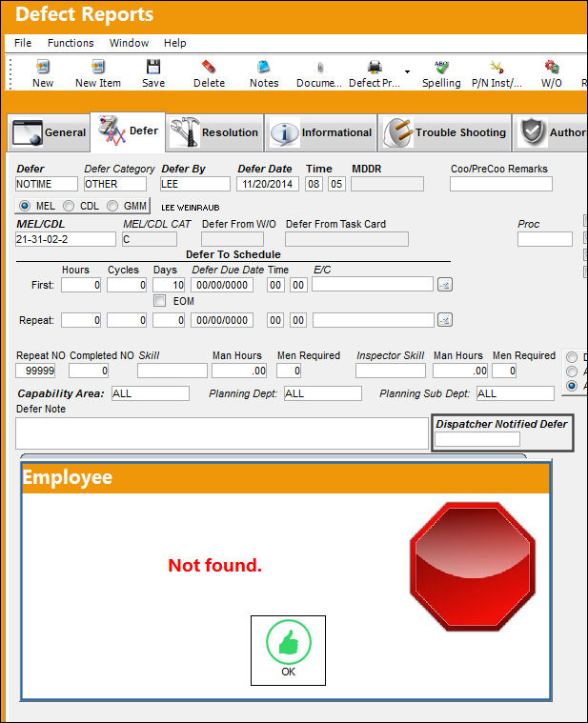The image size is (588, 723).
Task: Click the Skill field
Action: coord(172,371)
